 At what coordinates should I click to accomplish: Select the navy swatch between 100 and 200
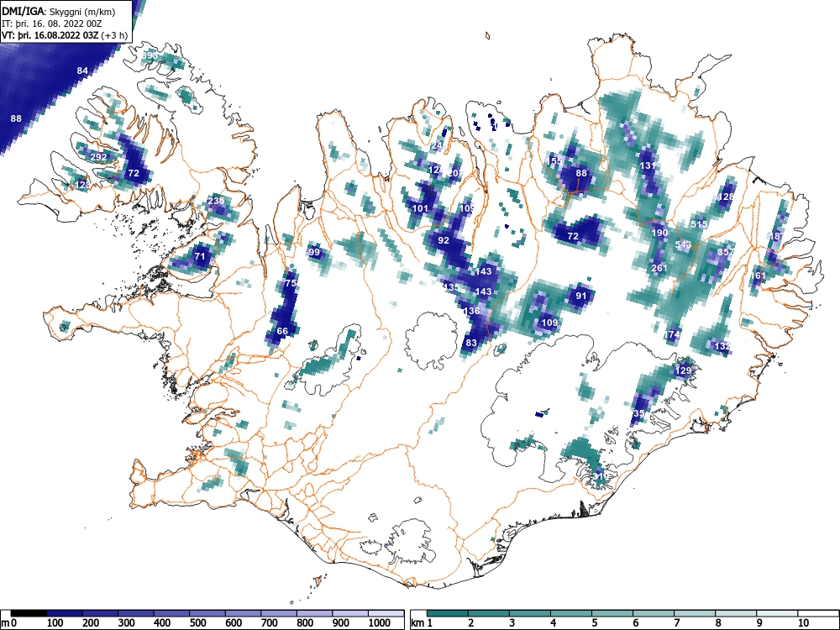coord(65,613)
